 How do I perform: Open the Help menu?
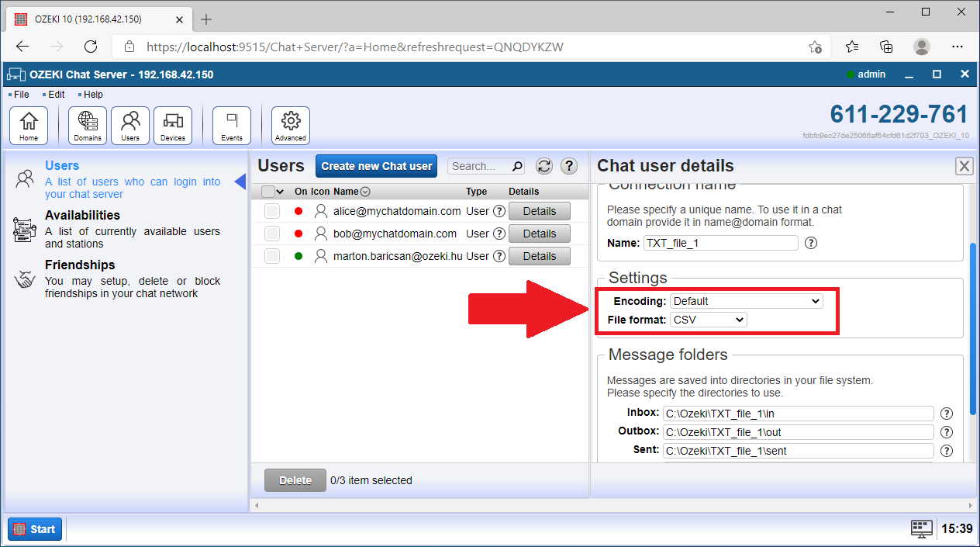tap(93, 94)
